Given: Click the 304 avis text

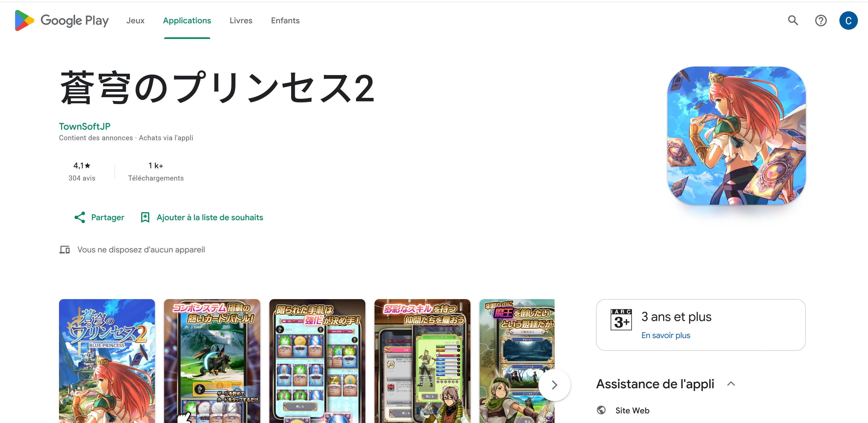Looking at the screenshot, I should click(82, 178).
